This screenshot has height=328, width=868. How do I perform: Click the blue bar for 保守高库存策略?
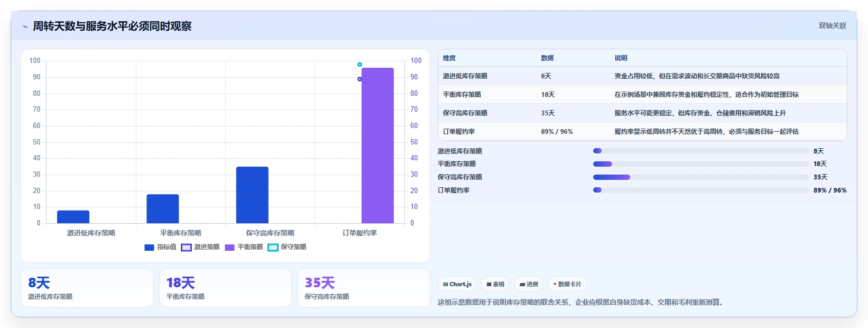[252, 195]
